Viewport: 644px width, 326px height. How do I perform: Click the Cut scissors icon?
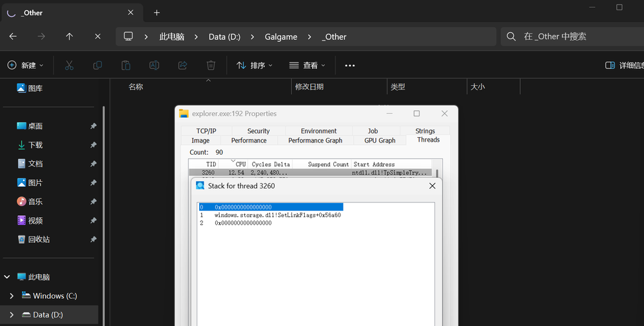tap(69, 65)
